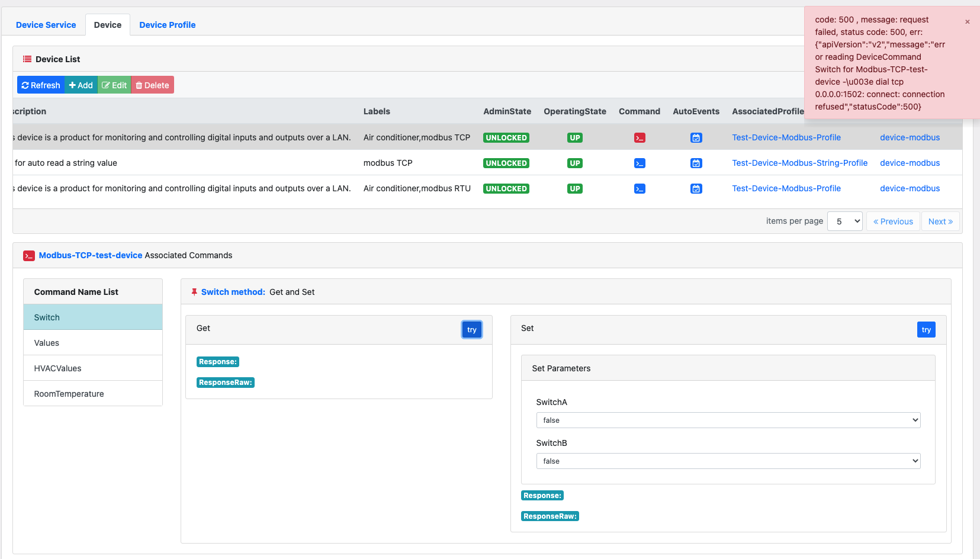Click the red Device List icon
980x559 pixels.
tap(27, 59)
